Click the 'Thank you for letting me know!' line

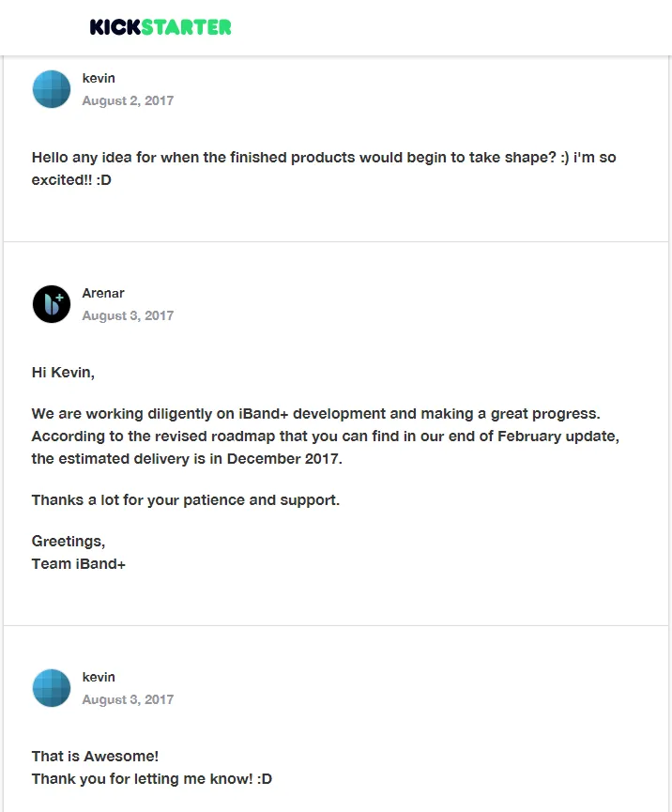point(152,779)
